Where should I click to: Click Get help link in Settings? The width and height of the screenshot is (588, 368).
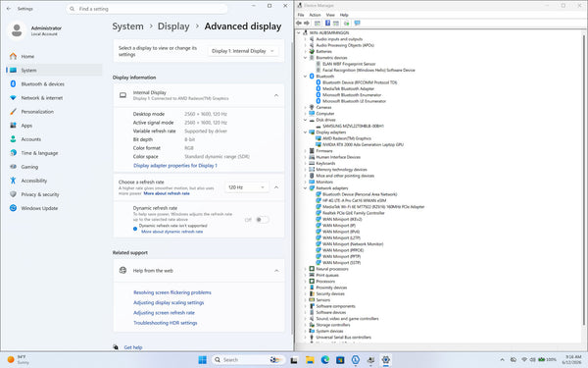pos(133,347)
